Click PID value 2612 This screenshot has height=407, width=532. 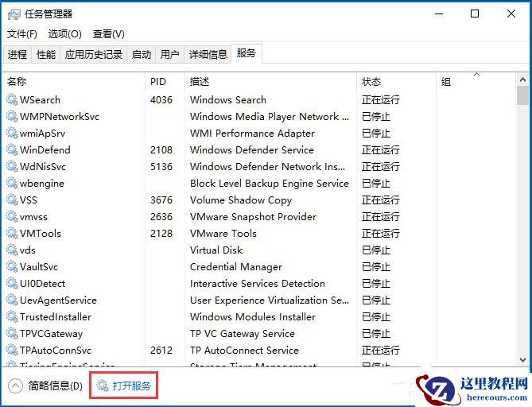(161, 350)
